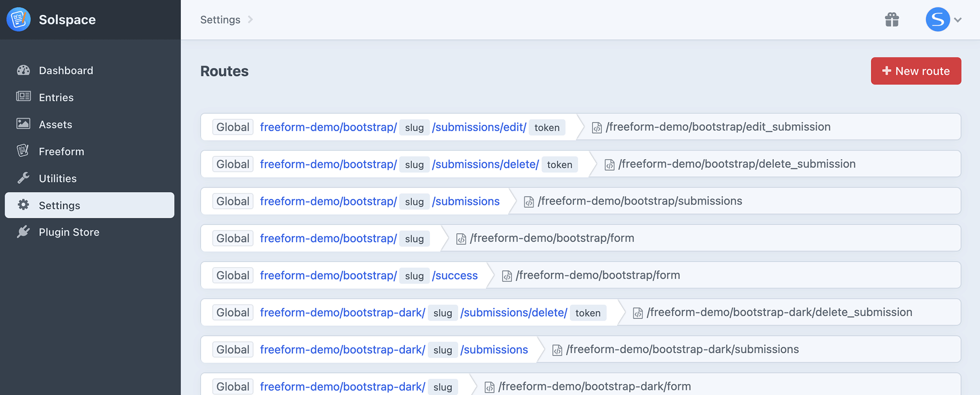Open the Settings breadcrumb link
The width and height of the screenshot is (980, 395).
click(x=220, y=20)
